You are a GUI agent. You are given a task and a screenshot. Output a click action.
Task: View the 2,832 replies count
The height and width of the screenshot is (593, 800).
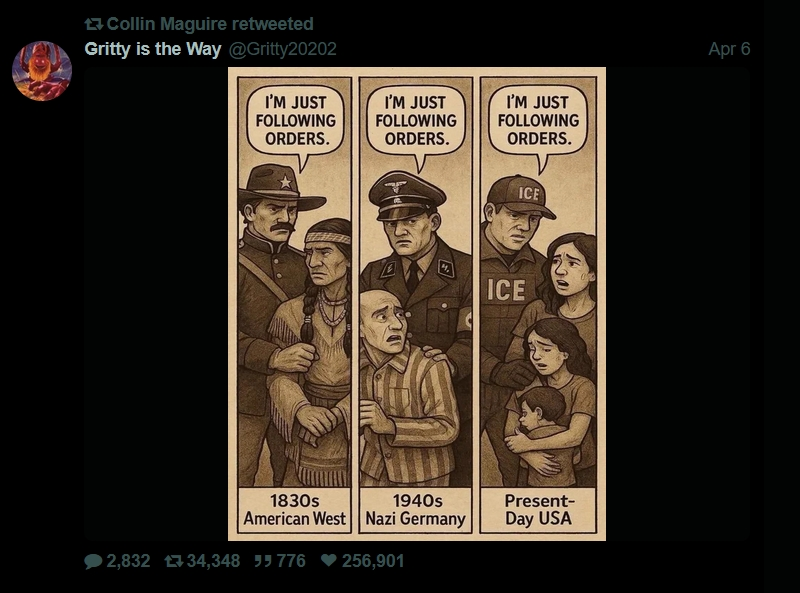tap(128, 561)
